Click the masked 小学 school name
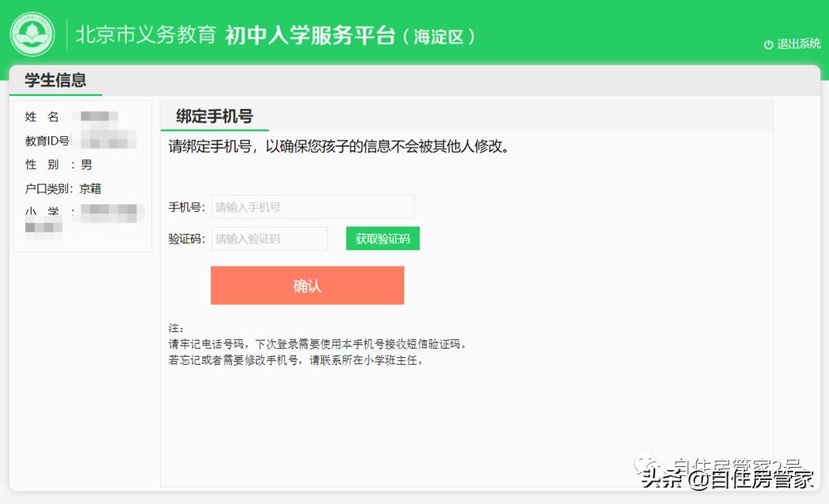 click(109, 211)
